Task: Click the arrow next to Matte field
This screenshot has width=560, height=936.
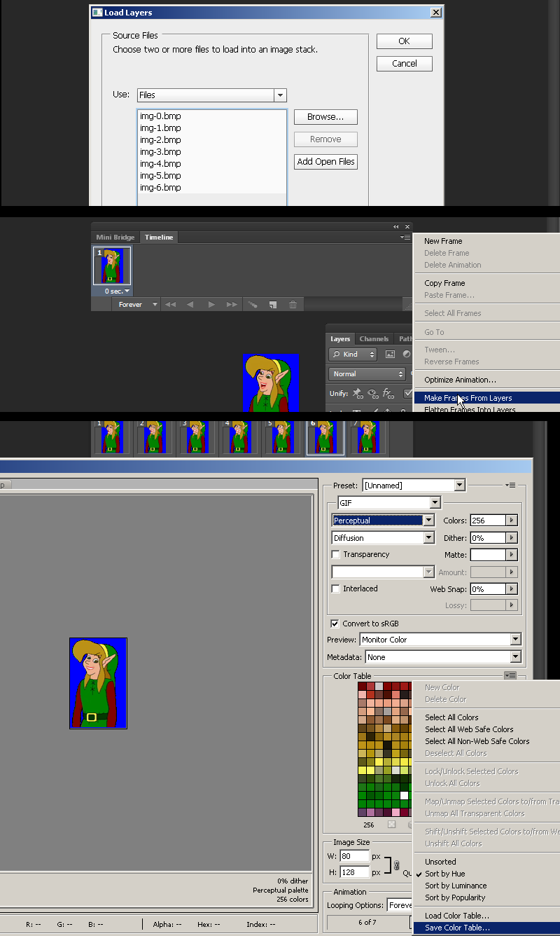Action: tap(512, 555)
